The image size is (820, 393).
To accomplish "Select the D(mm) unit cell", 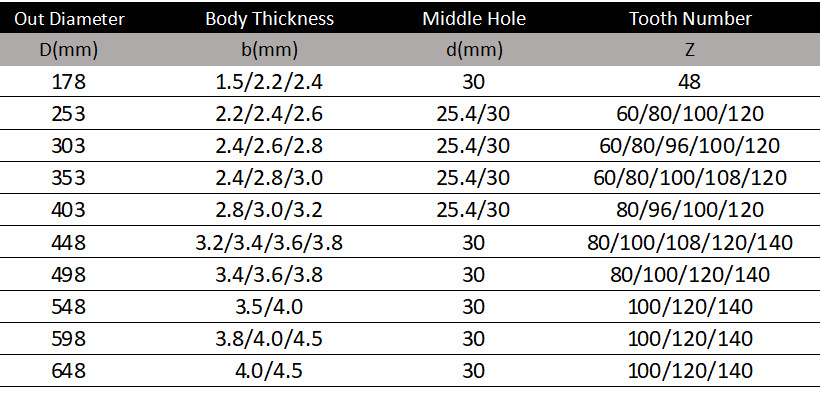I will tap(69, 50).
